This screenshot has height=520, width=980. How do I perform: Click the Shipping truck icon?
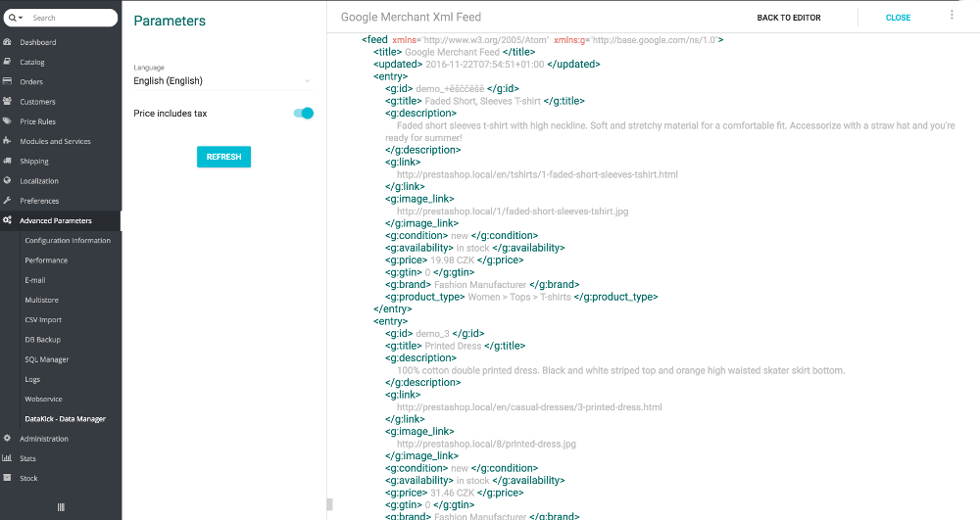coord(7,161)
